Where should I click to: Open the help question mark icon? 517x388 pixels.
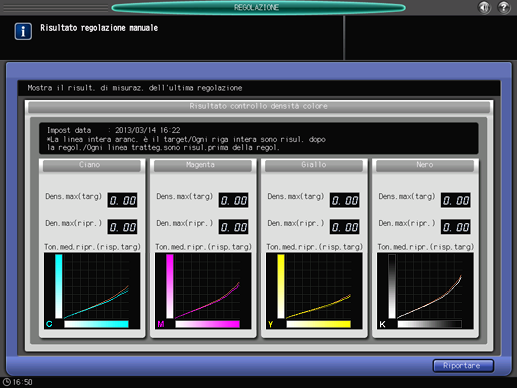504,7
